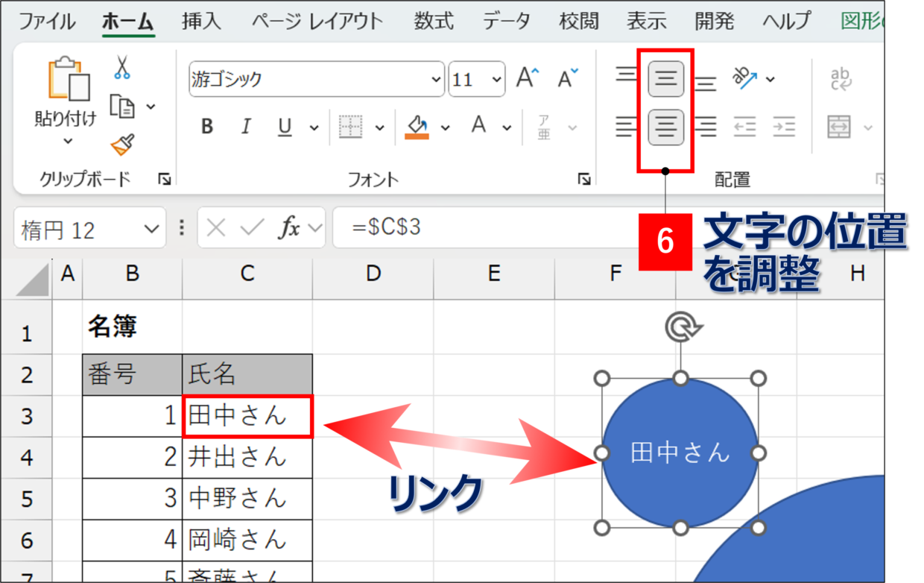Image resolution: width=924 pixels, height=583 pixels.
Task: Align text to the left
Action: pyautogui.click(x=627, y=127)
